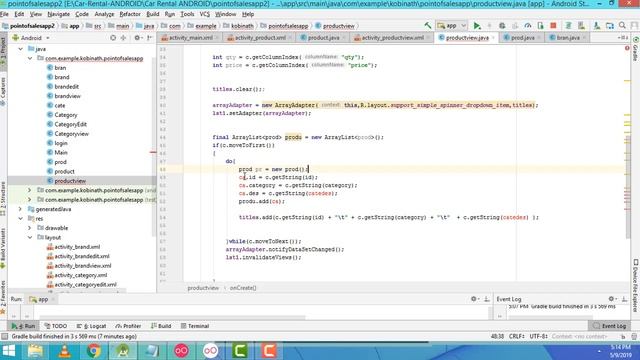Open Structure side panel
Image resolution: width=640 pixels, height=360 pixels.
[x=3, y=198]
